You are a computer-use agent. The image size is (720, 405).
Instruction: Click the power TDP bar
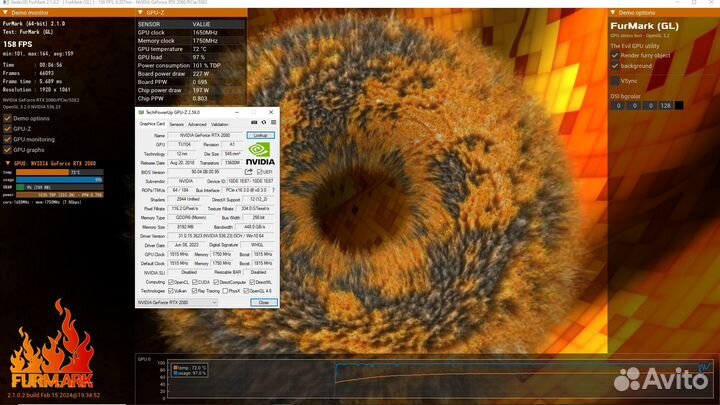(60, 195)
